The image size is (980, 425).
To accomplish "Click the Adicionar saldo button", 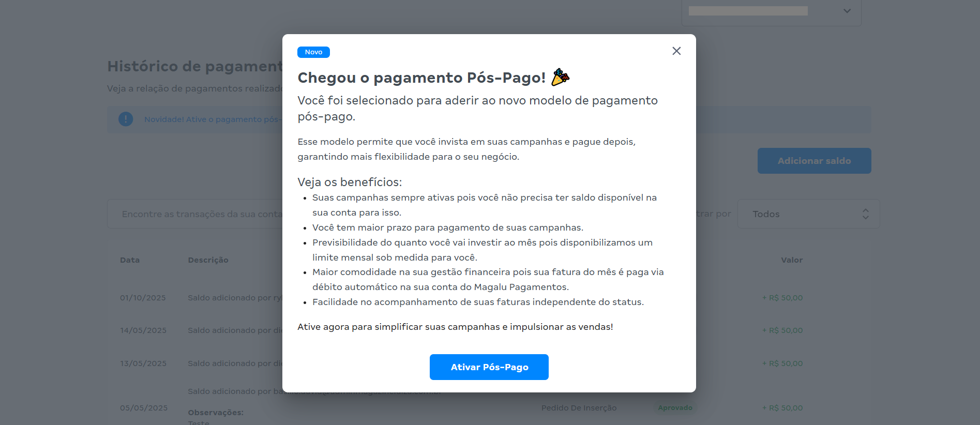I will point(814,161).
